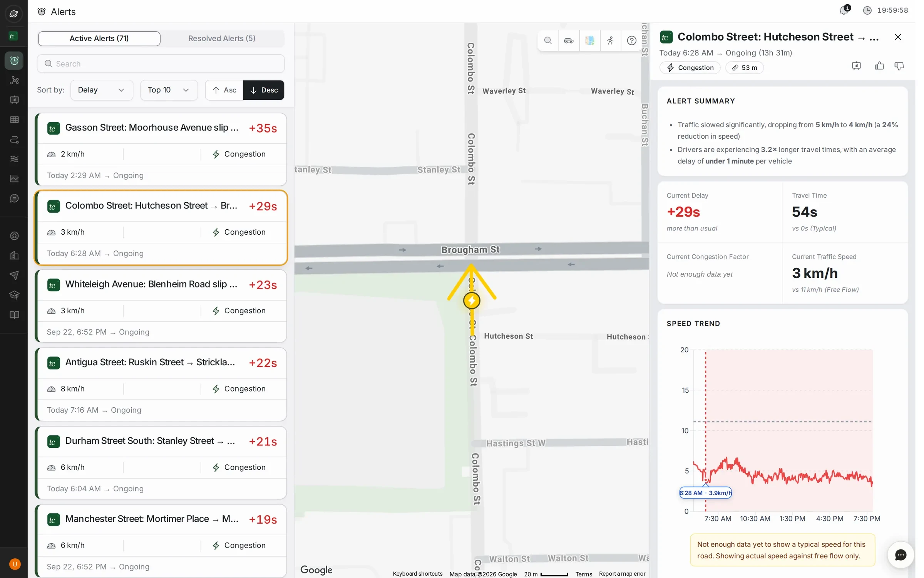Open the notifications bell with badge

click(844, 10)
